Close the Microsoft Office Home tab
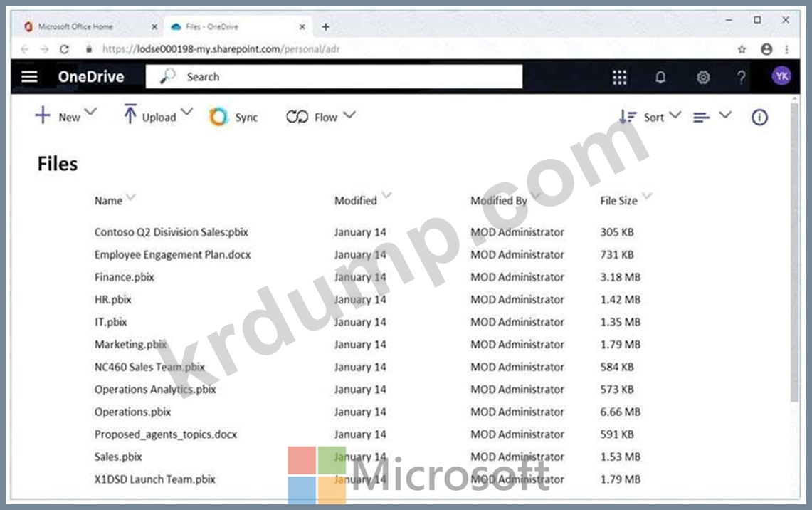 tap(154, 26)
